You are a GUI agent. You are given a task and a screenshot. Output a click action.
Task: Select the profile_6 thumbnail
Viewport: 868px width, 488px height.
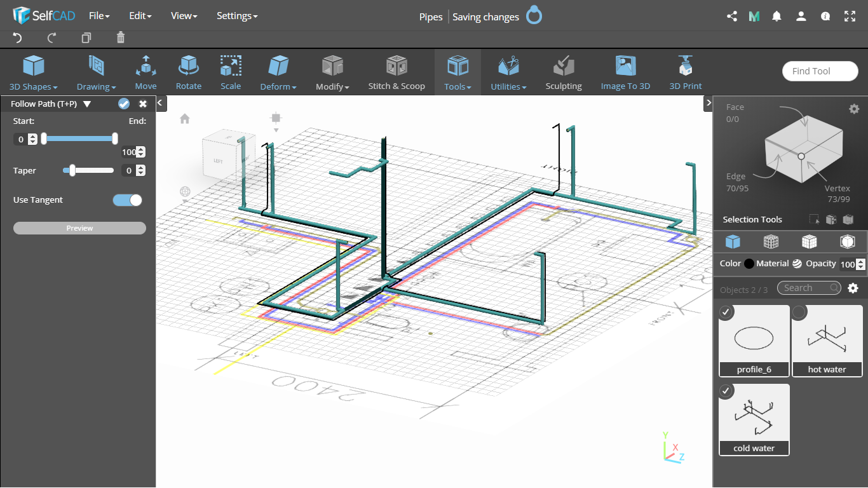click(754, 341)
